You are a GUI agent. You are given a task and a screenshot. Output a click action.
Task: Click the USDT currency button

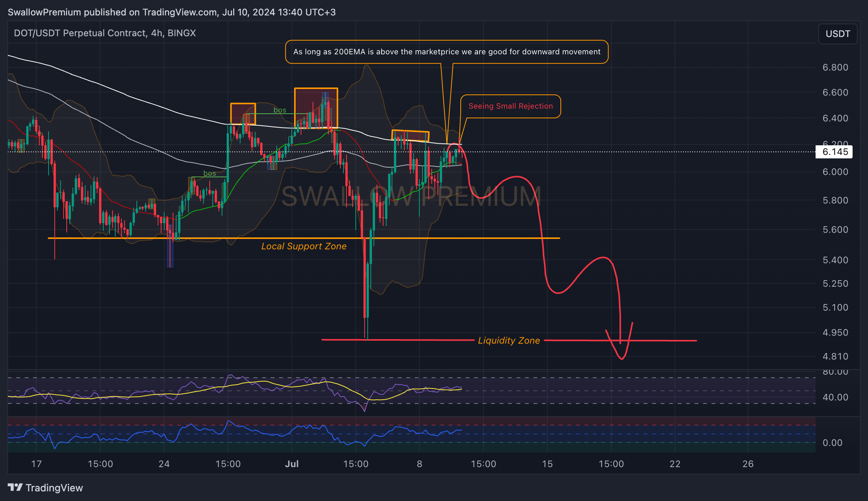point(838,34)
